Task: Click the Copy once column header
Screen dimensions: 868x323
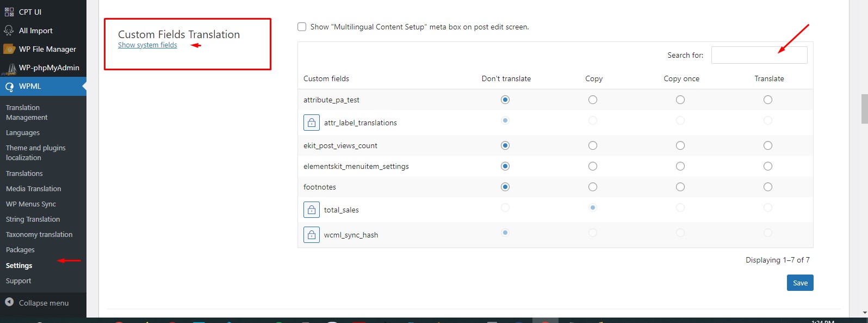Action: (x=681, y=78)
